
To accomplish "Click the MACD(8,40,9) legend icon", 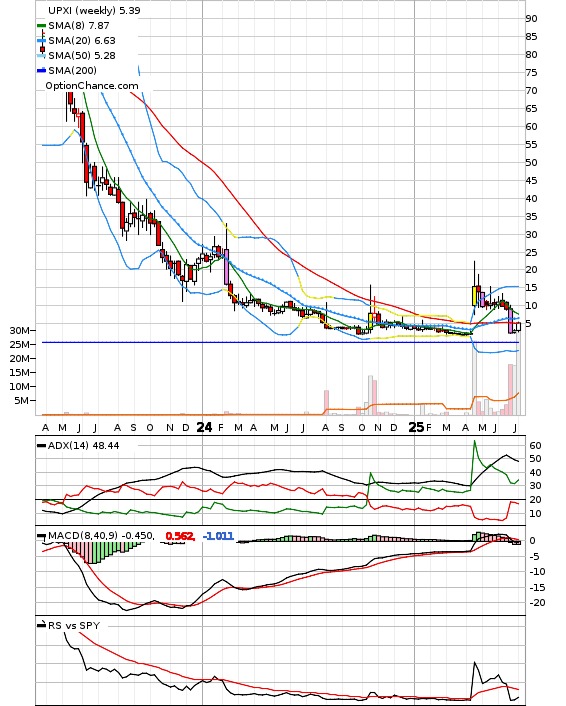I will click(x=41, y=536).
